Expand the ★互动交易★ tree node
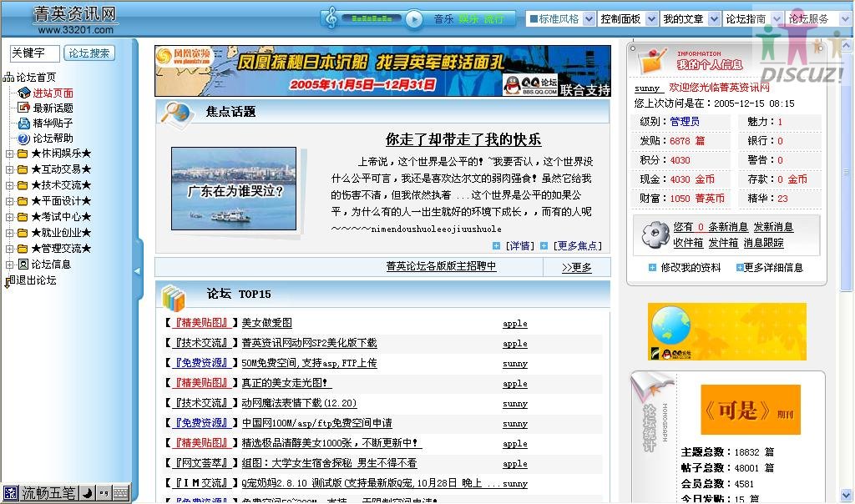 coord(9,169)
